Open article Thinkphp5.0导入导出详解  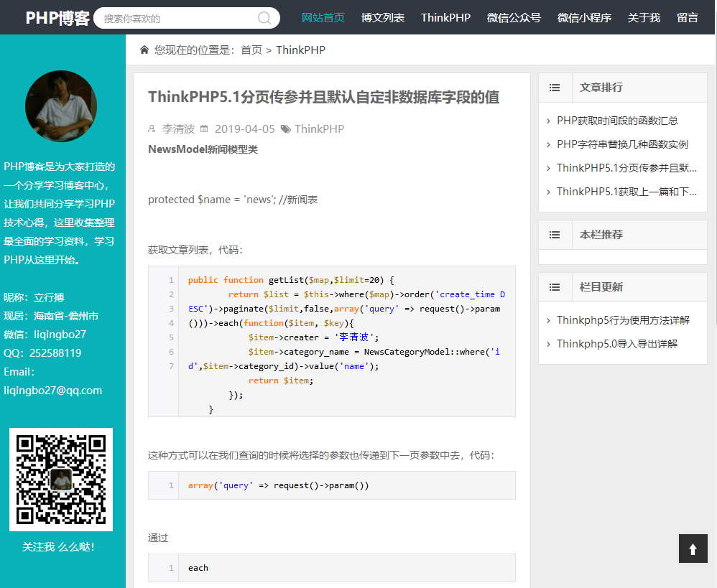point(617,344)
